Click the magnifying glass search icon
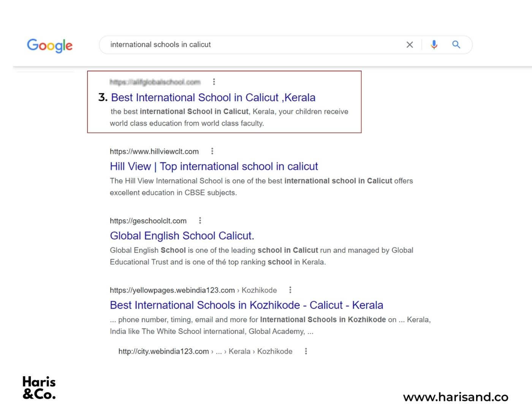The width and height of the screenshot is (532, 410). tap(456, 44)
